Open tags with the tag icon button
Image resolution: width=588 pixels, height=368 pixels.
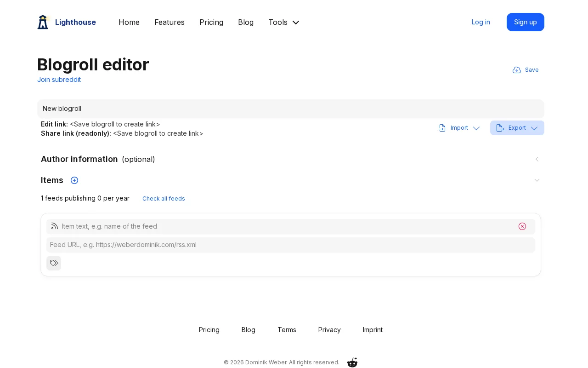[x=54, y=263]
